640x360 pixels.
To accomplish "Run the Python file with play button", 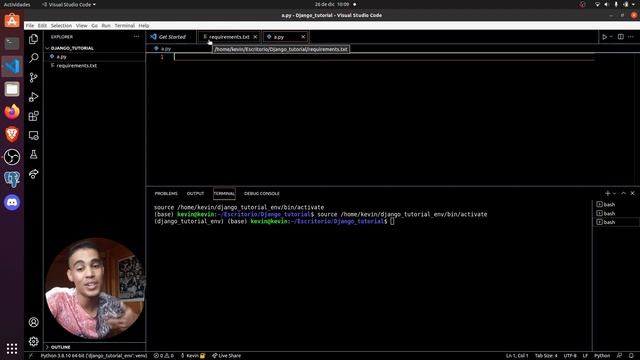I will point(604,37).
